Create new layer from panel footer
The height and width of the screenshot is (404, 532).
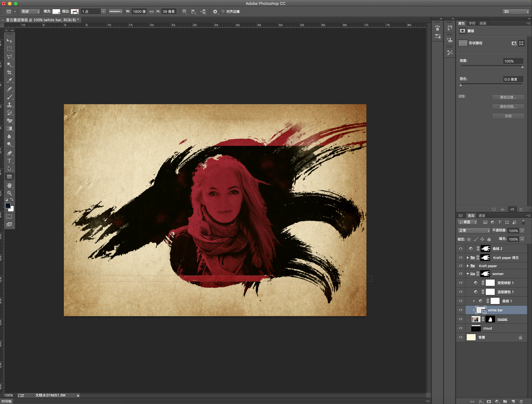[513, 401]
